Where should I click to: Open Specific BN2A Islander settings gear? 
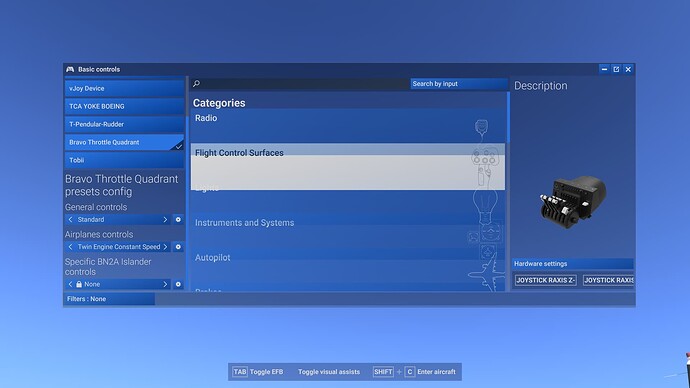[x=178, y=284]
